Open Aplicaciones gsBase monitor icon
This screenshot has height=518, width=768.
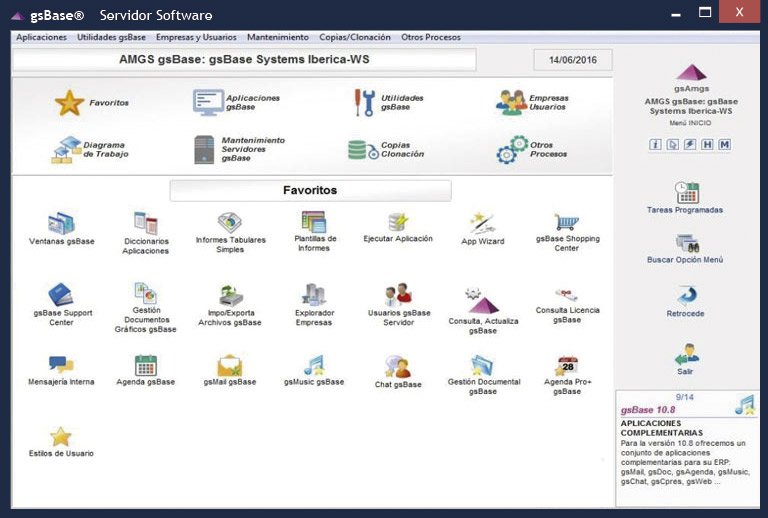[x=208, y=102]
